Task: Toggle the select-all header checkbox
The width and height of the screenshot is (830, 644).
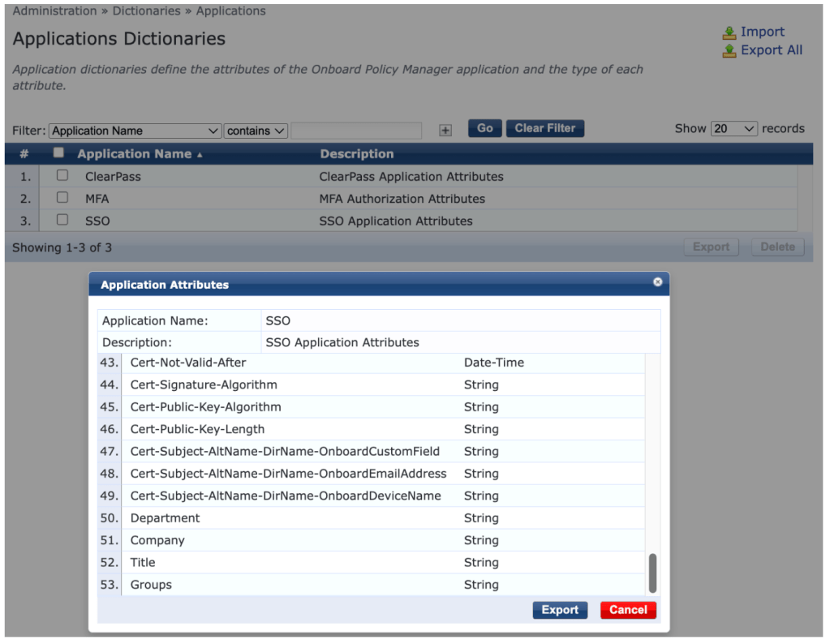Action: 58,152
